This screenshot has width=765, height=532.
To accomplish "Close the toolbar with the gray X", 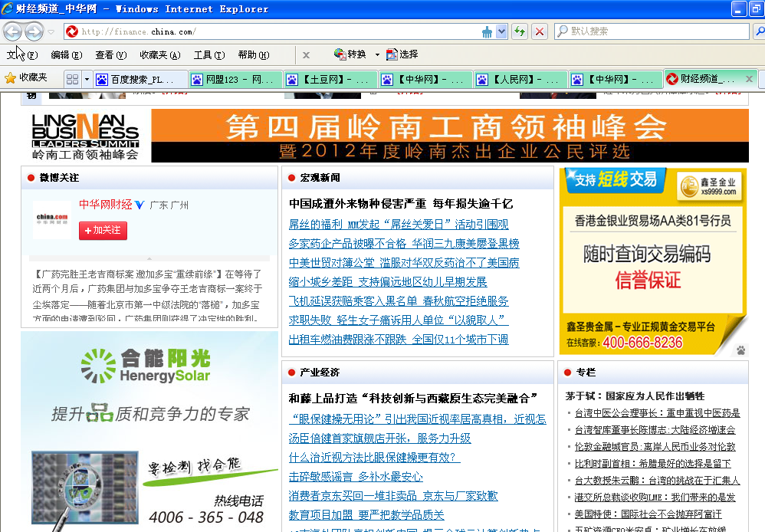I will point(306,55).
